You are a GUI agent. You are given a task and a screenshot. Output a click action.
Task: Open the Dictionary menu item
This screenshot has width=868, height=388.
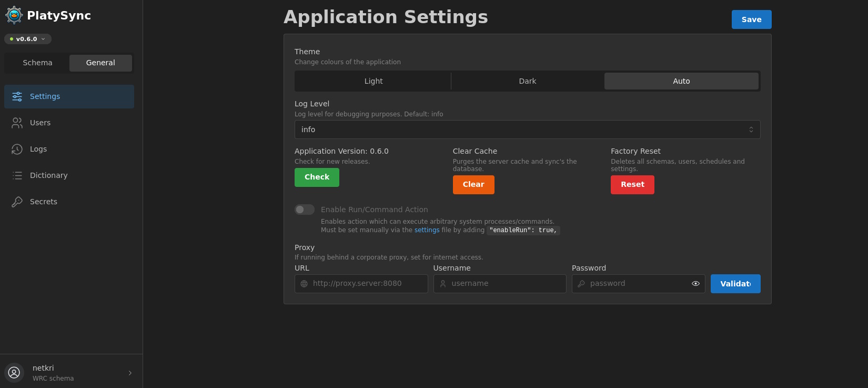point(69,175)
